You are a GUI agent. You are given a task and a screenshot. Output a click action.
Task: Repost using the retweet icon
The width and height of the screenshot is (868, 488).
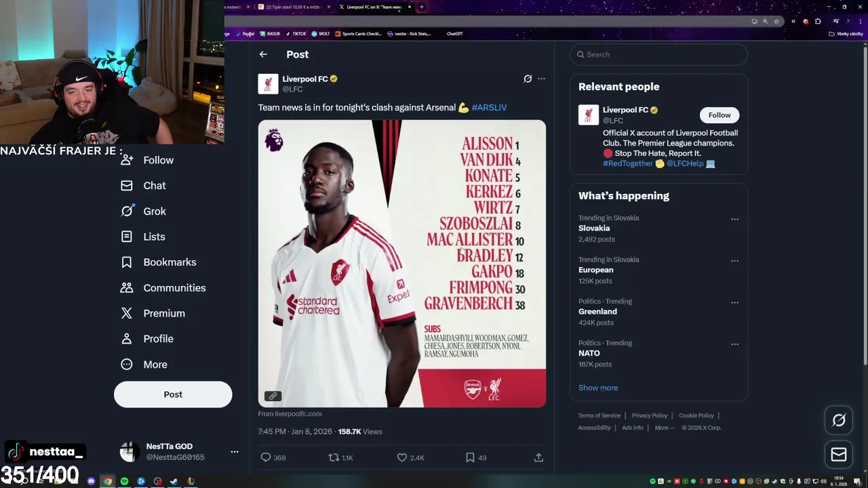pos(334,457)
